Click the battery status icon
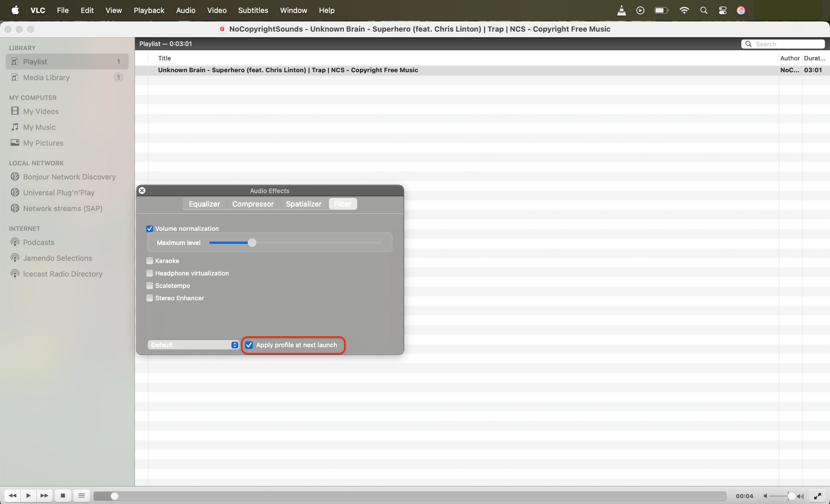This screenshot has height=504, width=830. [x=661, y=11]
